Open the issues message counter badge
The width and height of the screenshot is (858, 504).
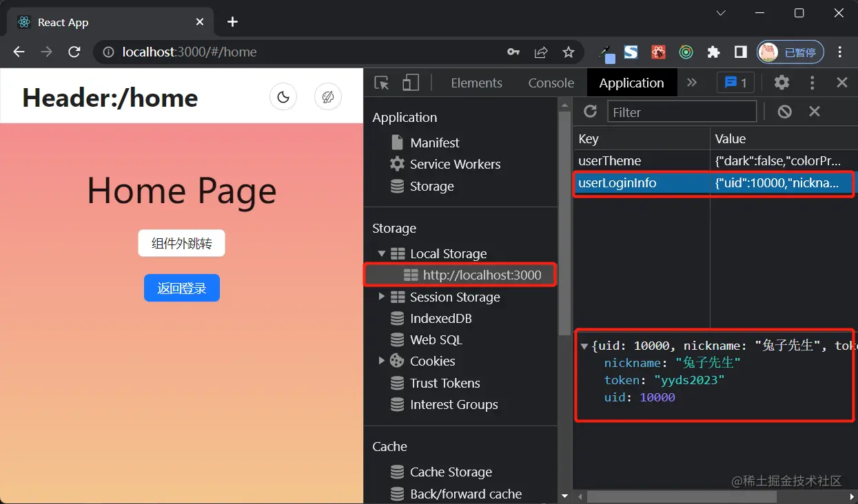(735, 83)
